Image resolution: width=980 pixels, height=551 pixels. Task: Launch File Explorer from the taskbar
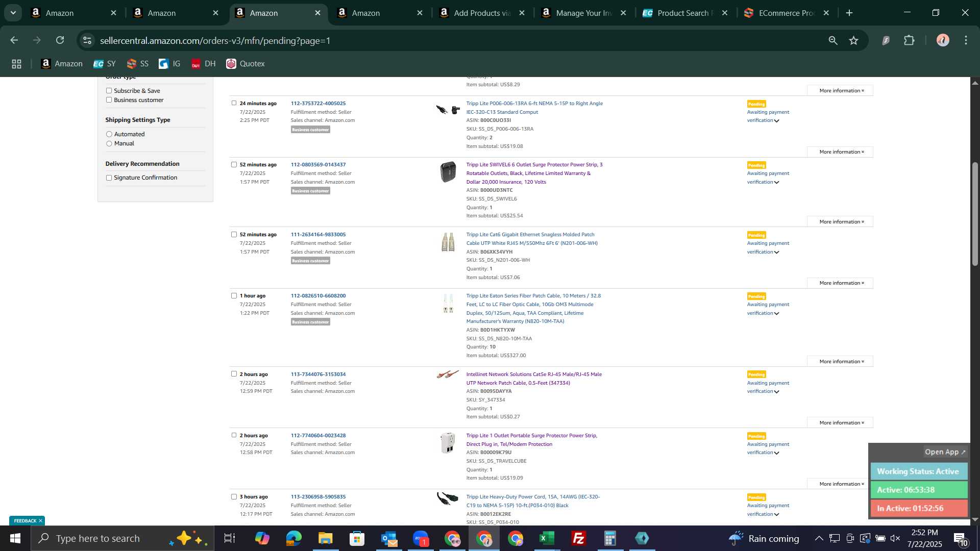coord(325,538)
